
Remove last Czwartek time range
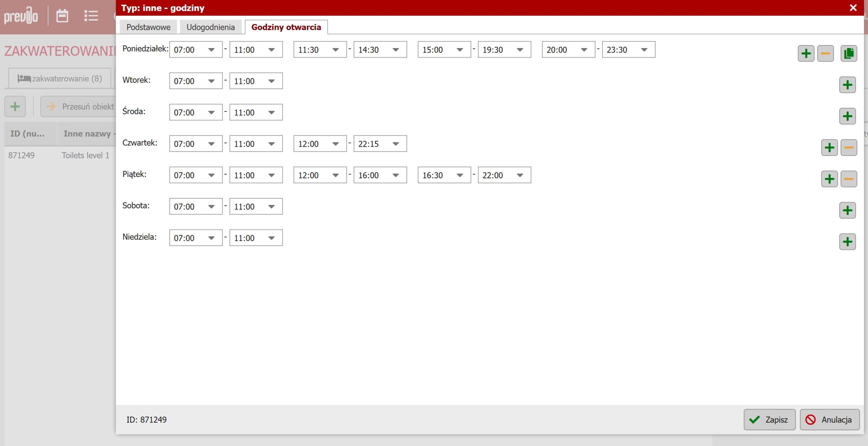[848, 148]
